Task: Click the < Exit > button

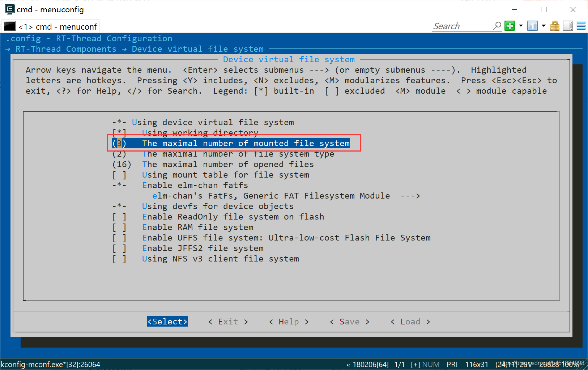Action: click(228, 322)
